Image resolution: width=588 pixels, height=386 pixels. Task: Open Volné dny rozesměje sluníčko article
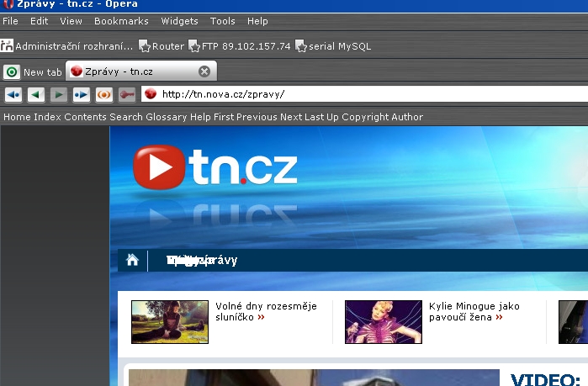(x=266, y=311)
